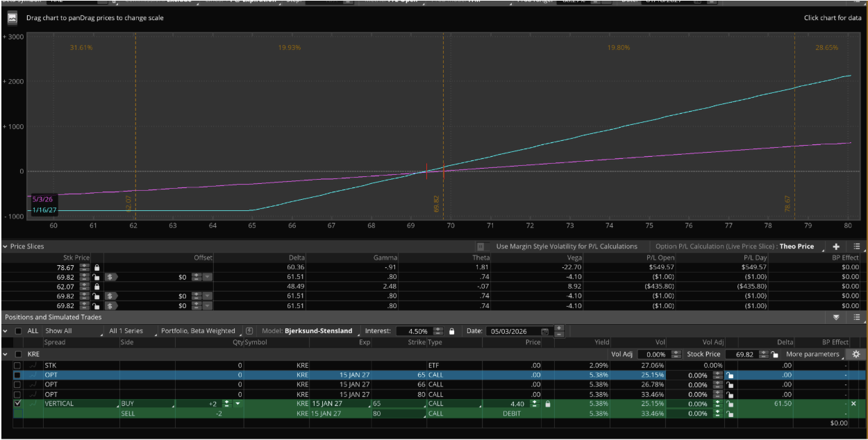Open the More parameters dropdown
This screenshot has height=440, width=868.
point(816,354)
